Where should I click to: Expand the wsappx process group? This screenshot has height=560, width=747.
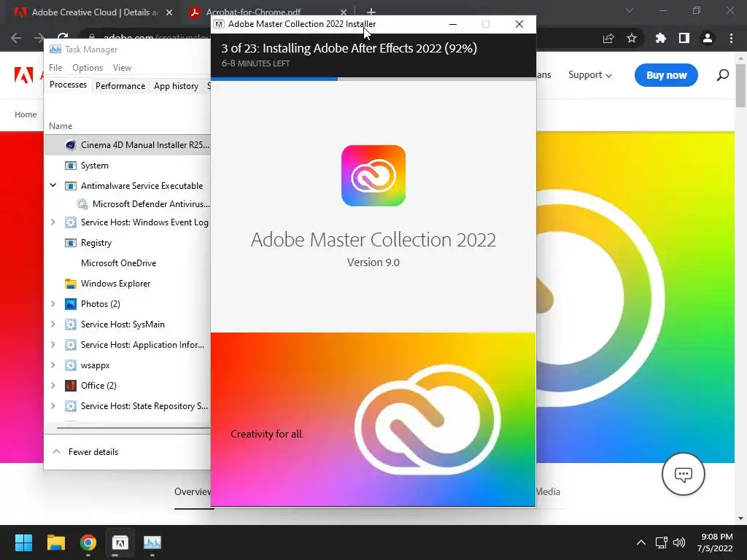[x=53, y=365]
